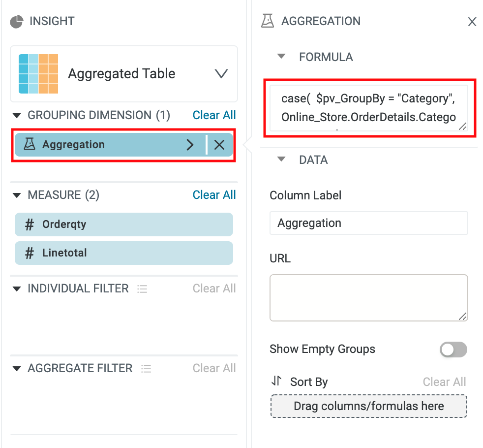Click the Aggregated Table grid thumbnail
Image resolution: width=483 pixels, height=448 pixels.
coord(38,74)
